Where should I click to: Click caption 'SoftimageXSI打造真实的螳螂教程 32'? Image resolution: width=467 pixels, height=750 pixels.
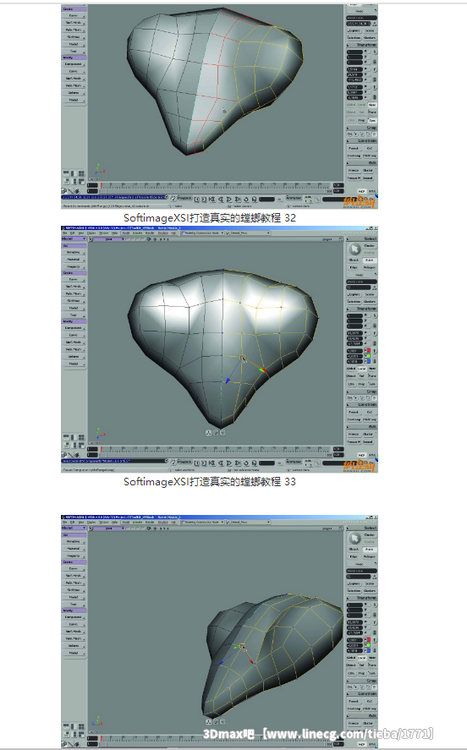tap(210, 218)
